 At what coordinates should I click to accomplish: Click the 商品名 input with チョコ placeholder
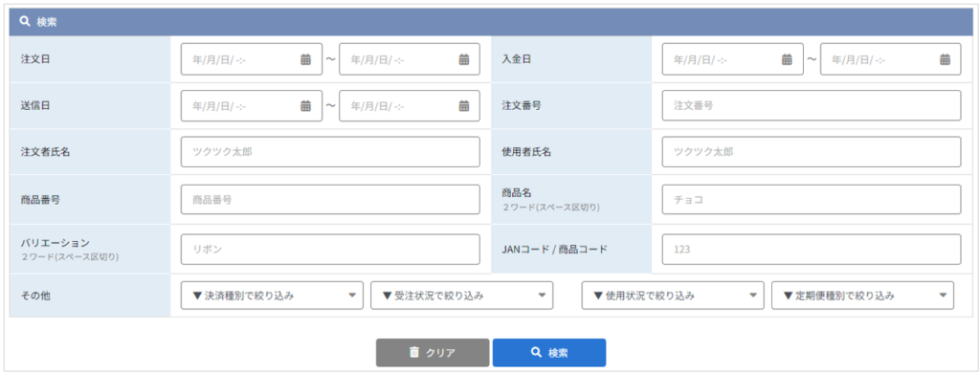tap(812, 200)
